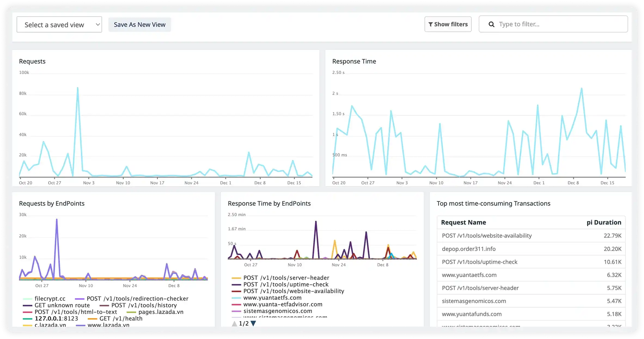Image resolution: width=644 pixels, height=339 pixels.
Task: Toggle POST /v1/tools/uptime-check legend entry
Action: coord(286,285)
